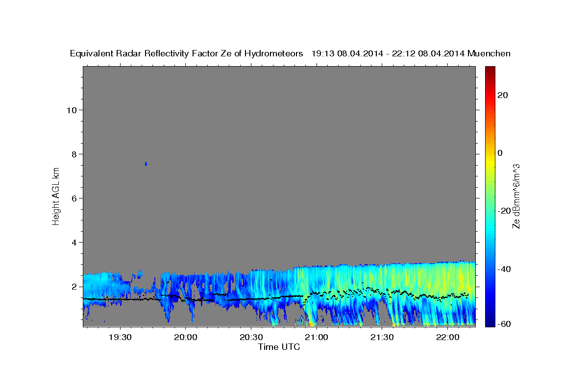This screenshot has width=588, height=392.
Task: Click the 'Ze dBmm^6/m^3' colorbar label
Action: (516, 196)
